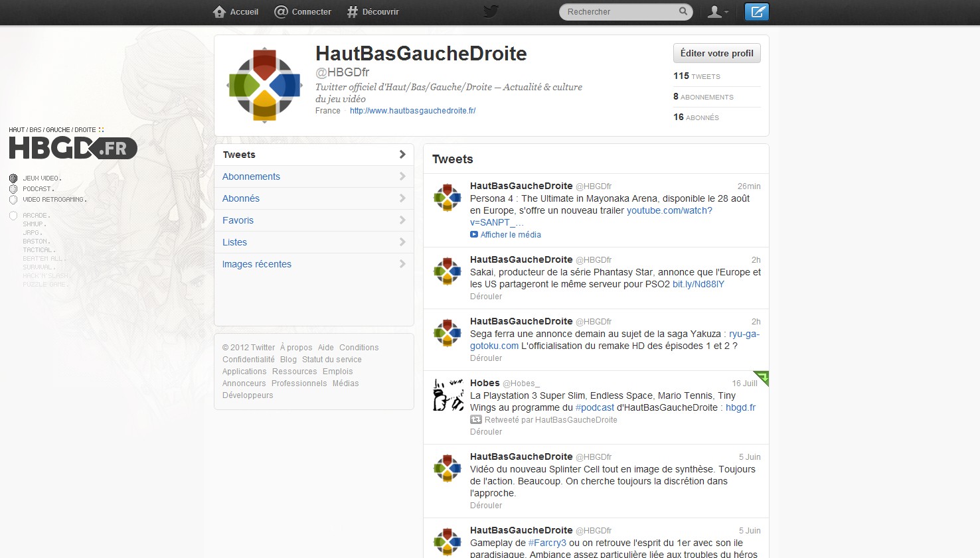The width and height of the screenshot is (980, 558).
Task: Click the green retweeted corner badge
Action: tap(762, 378)
